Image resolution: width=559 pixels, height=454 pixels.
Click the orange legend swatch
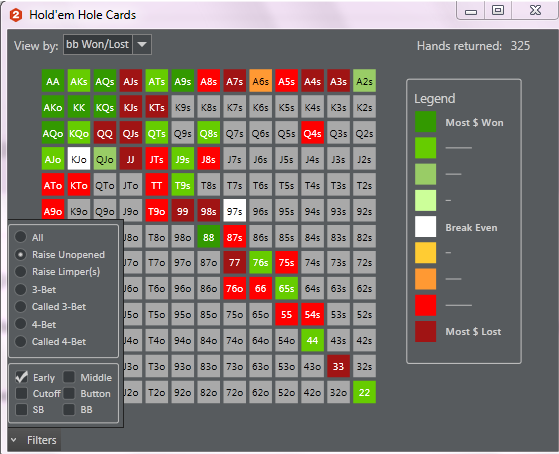tap(425, 279)
